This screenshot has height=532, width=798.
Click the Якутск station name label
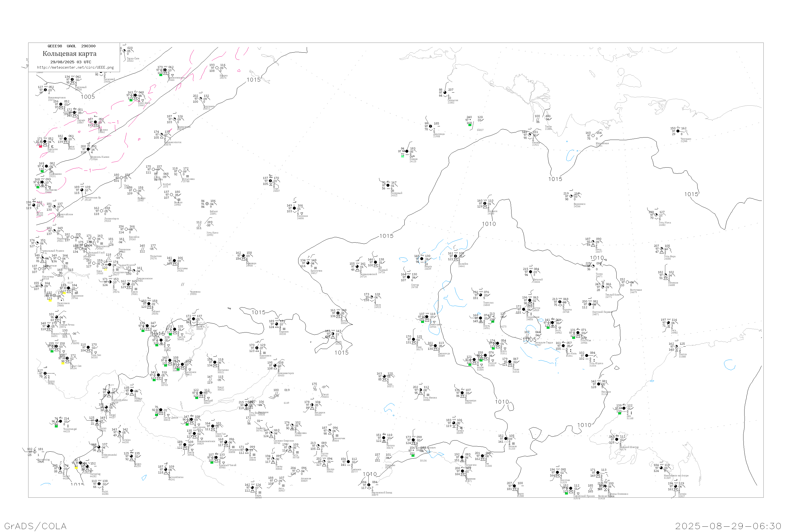[536, 308]
